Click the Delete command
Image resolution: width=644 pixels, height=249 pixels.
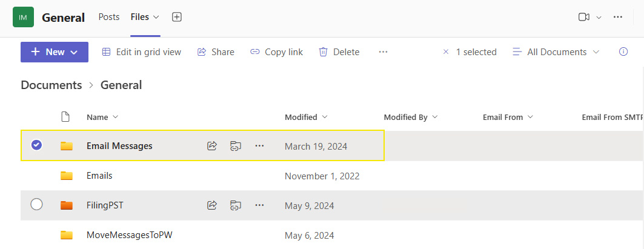tap(339, 52)
